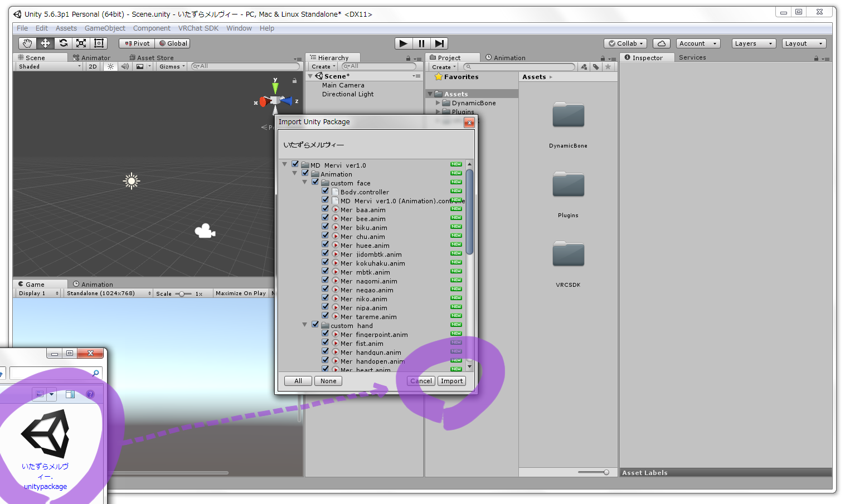This screenshot has width=845, height=504.
Task: Click the Pause button in toolbar
Action: (x=421, y=43)
